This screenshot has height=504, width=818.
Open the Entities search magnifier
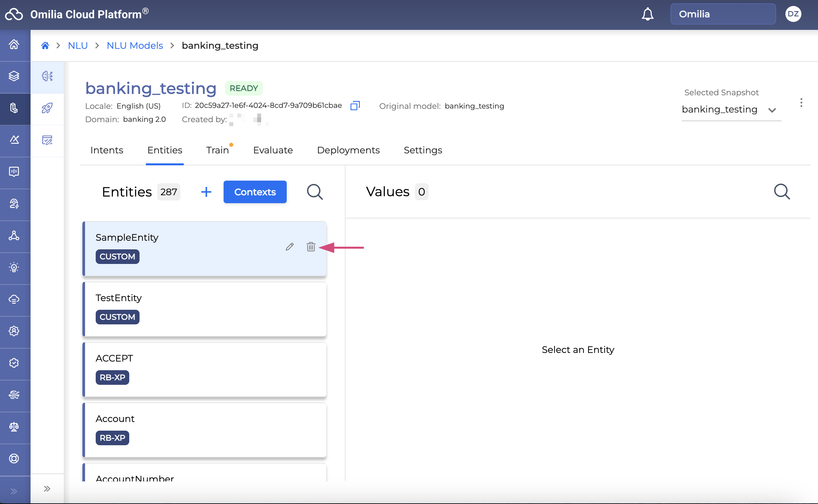coord(314,192)
